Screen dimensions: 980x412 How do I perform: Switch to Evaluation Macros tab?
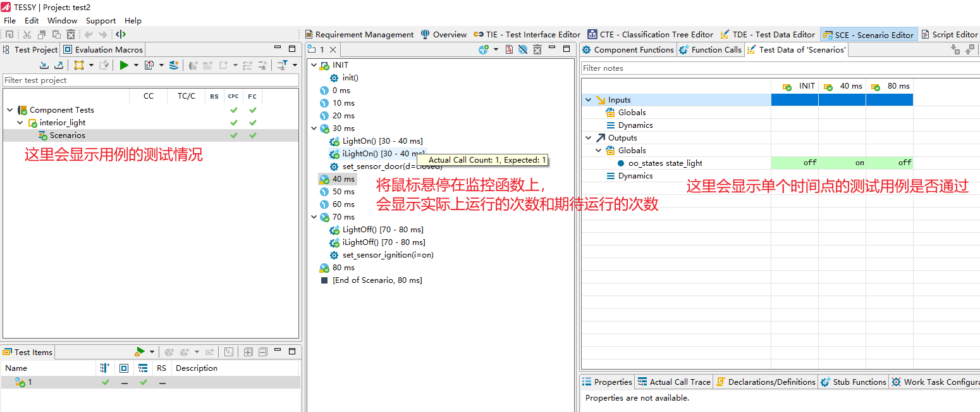coord(104,49)
